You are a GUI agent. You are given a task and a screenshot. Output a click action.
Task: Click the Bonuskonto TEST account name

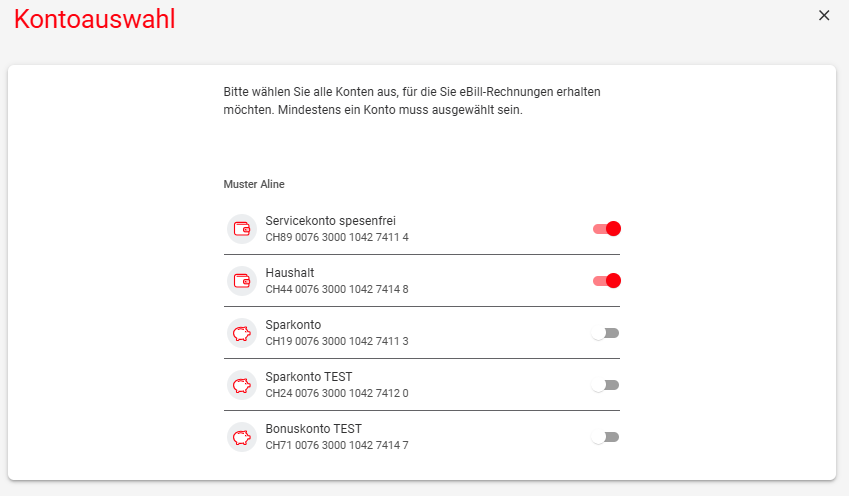point(314,429)
